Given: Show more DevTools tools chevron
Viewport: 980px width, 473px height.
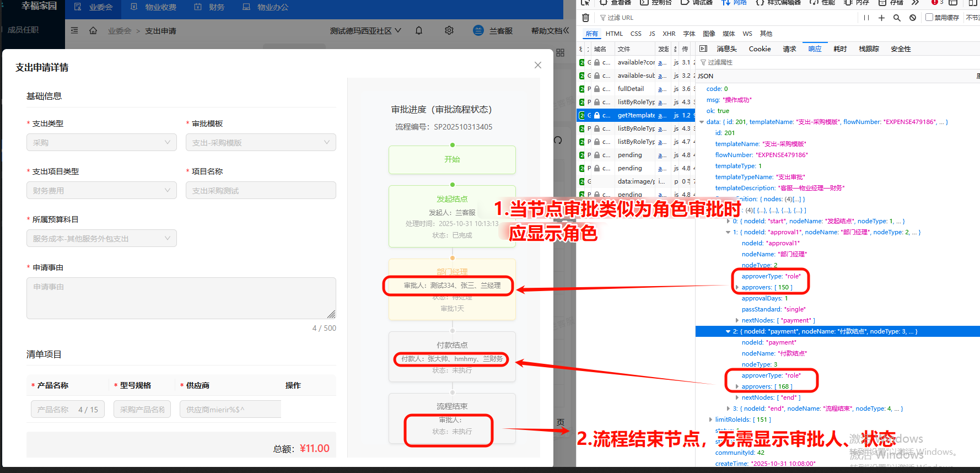Looking at the screenshot, I should (x=916, y=3).
